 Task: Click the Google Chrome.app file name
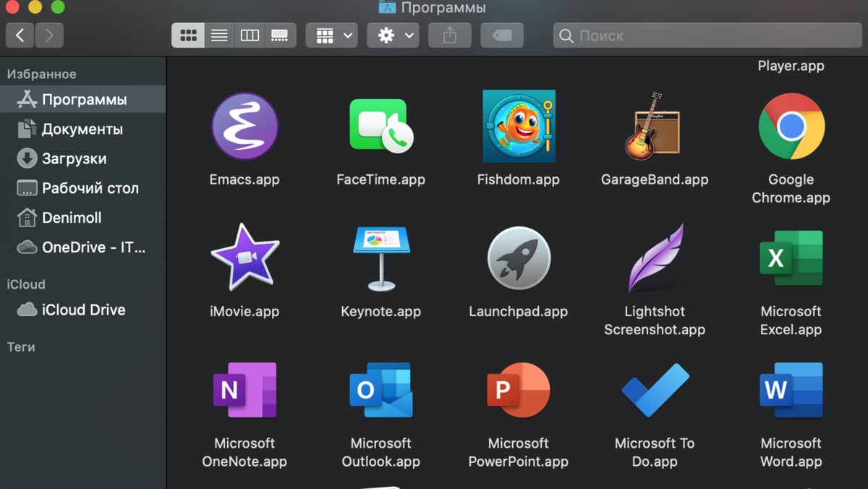coord(791,189)
